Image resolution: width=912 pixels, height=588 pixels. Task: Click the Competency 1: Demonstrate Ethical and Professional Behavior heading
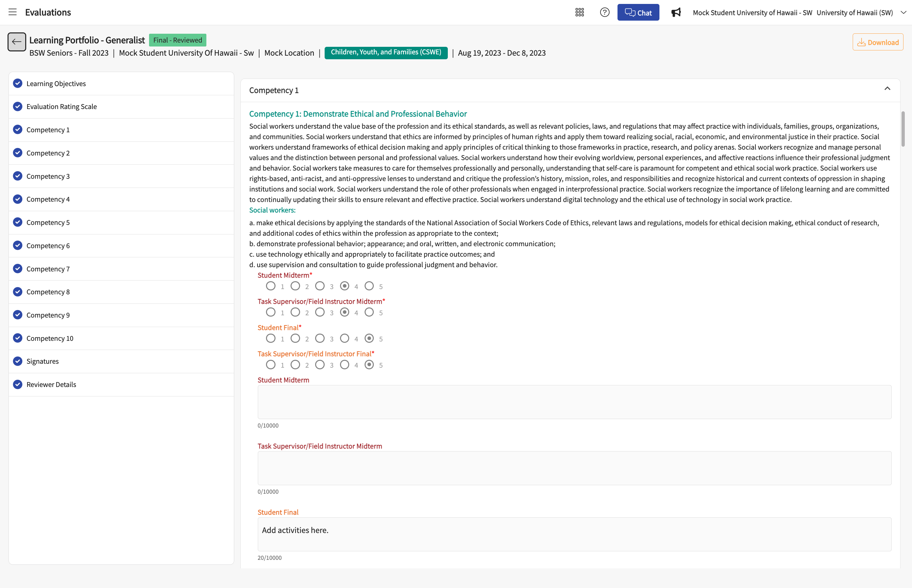tap(358, 114)
